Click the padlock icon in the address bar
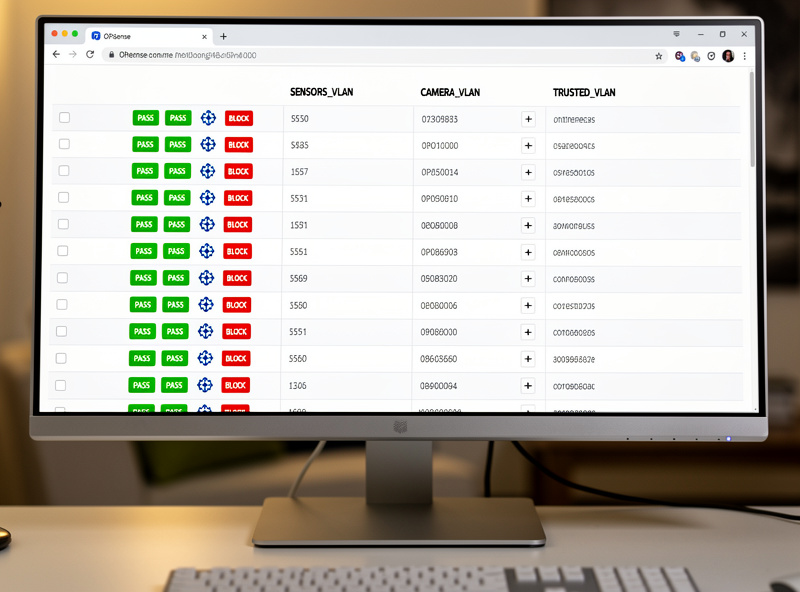 [x=111, y=55]
